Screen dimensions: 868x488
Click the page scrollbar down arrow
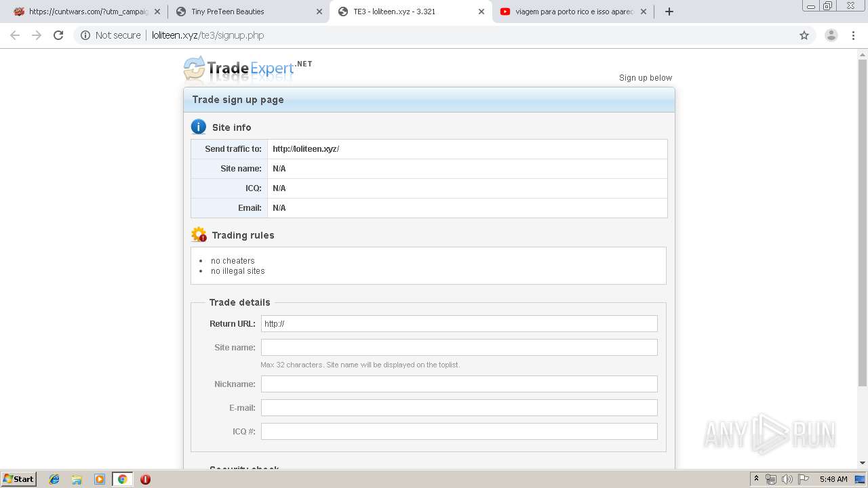(x=863, y=463)
